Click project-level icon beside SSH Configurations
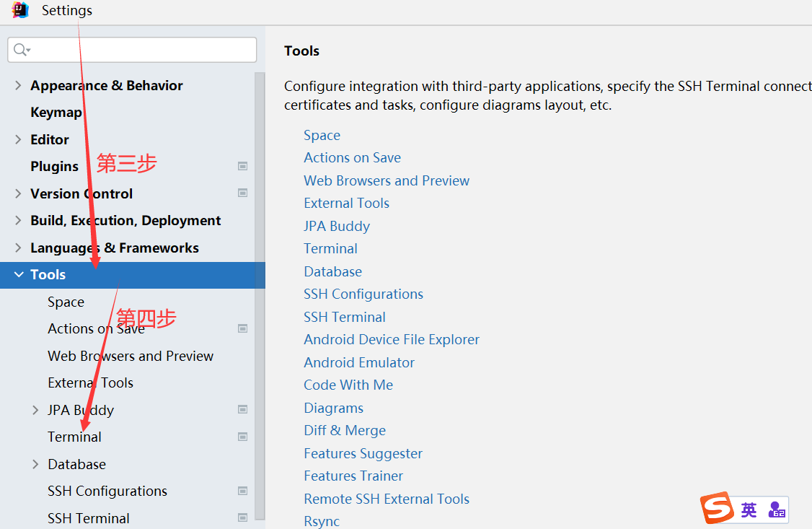This screenshot has height=529, width=812. click(242, 491)
